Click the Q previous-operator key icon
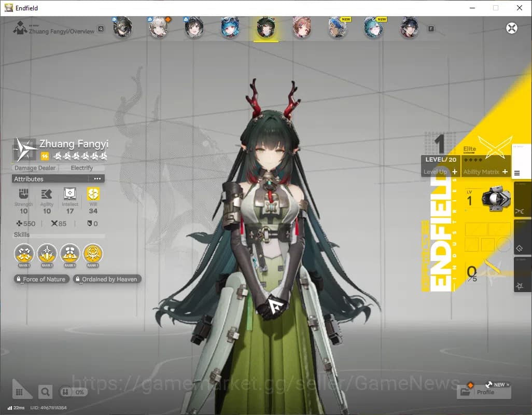 coord(101,29)
